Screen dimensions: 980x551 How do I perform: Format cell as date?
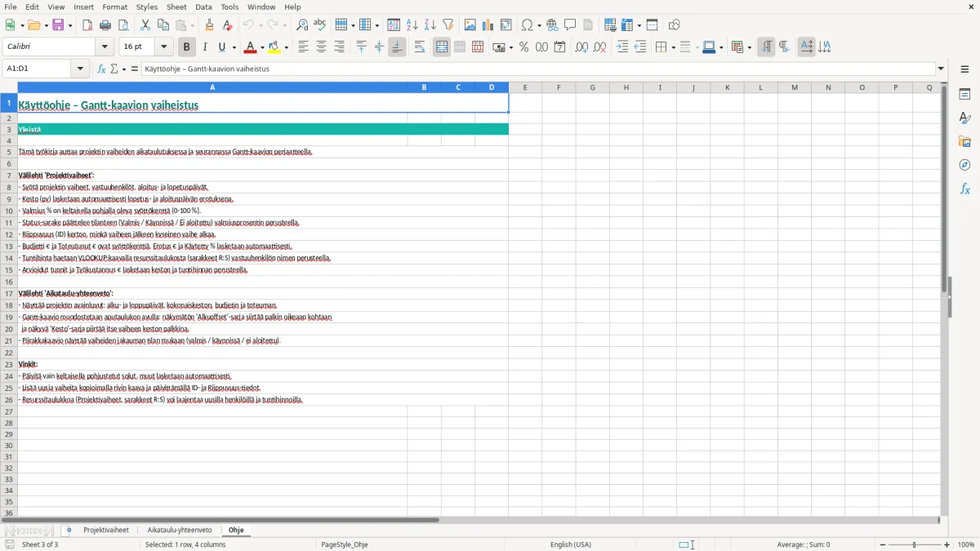[x=559, y=47]
